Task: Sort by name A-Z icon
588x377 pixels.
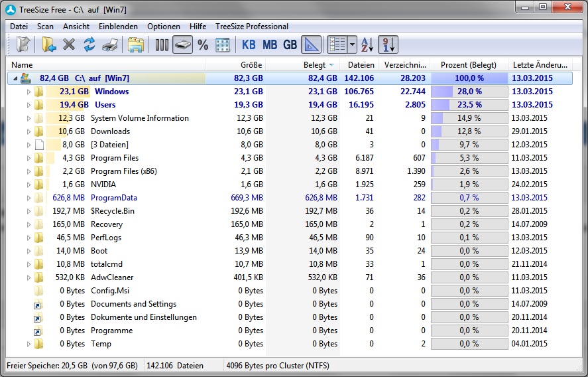Action: 367,45
